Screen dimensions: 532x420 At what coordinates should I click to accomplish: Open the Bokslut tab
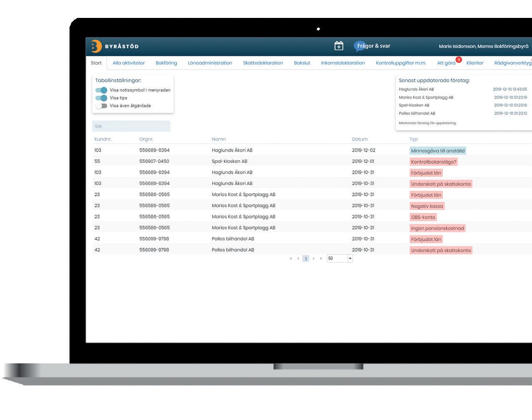tap(302, 63)
